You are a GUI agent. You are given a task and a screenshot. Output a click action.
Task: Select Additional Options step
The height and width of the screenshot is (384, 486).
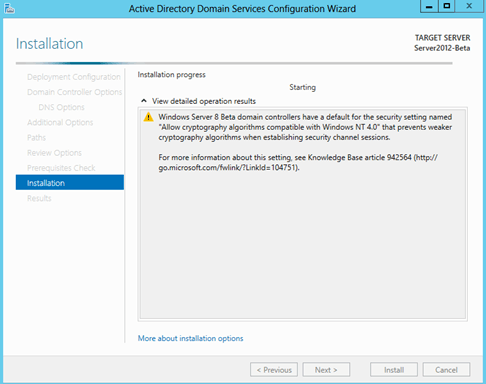pyautogui.click(x=60, y=122)
